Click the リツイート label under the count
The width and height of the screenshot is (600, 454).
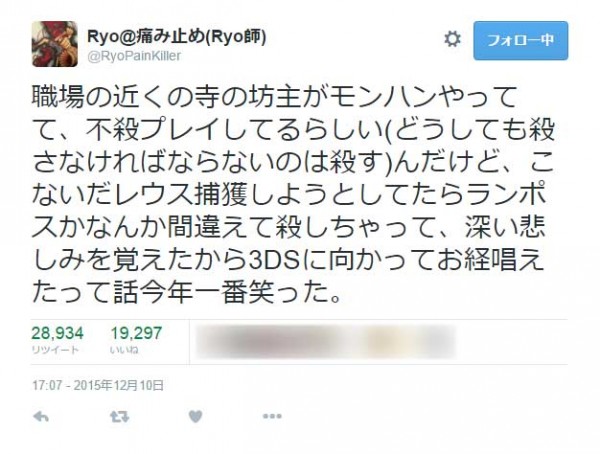tap(55, 350)
